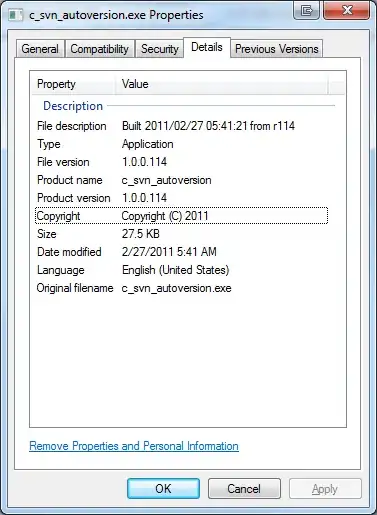Select the Product name property label
377x515 pixels.
tap(70, 180)
